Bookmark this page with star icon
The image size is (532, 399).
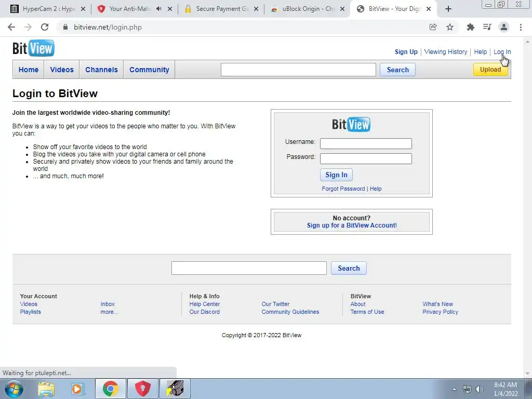click(x=450, y=27)
